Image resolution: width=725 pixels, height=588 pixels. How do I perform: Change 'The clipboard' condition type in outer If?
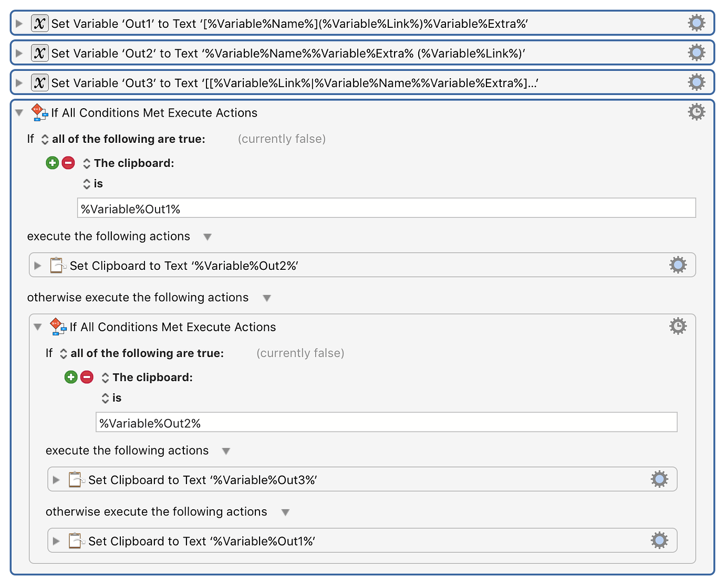click(128, 163)
